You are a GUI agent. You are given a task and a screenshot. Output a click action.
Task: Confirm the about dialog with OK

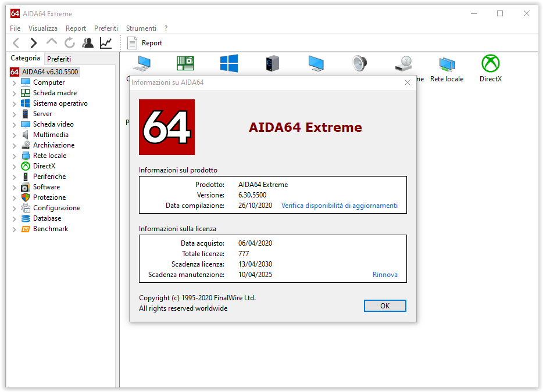(x=385, y=306)
